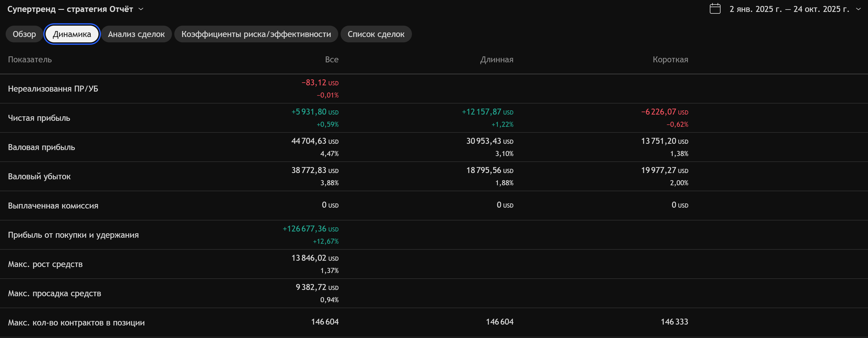Image resolution: width=868 pixels, height=338 pixels.
Task: Click the calendar date range icon
Action: coord(715,9)
